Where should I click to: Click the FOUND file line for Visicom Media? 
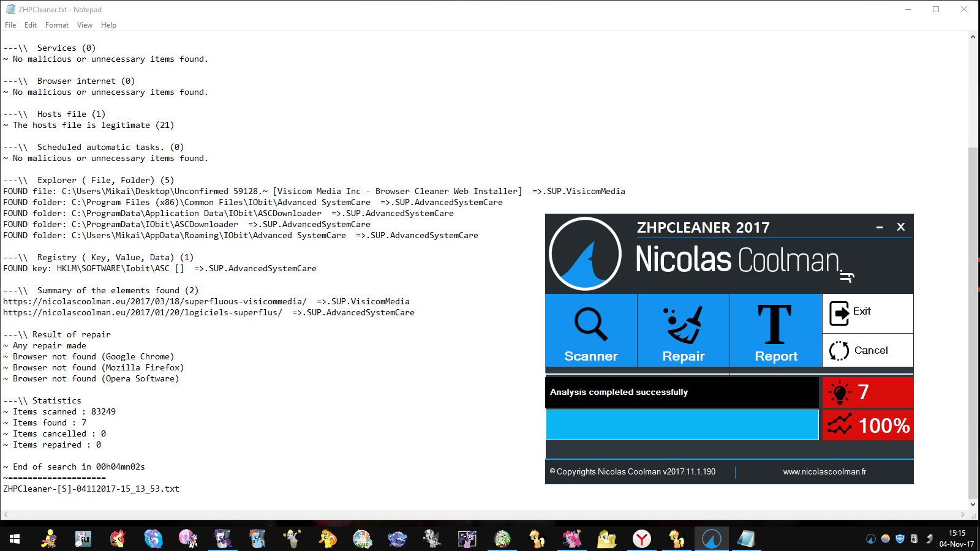(x=314, y=191)
